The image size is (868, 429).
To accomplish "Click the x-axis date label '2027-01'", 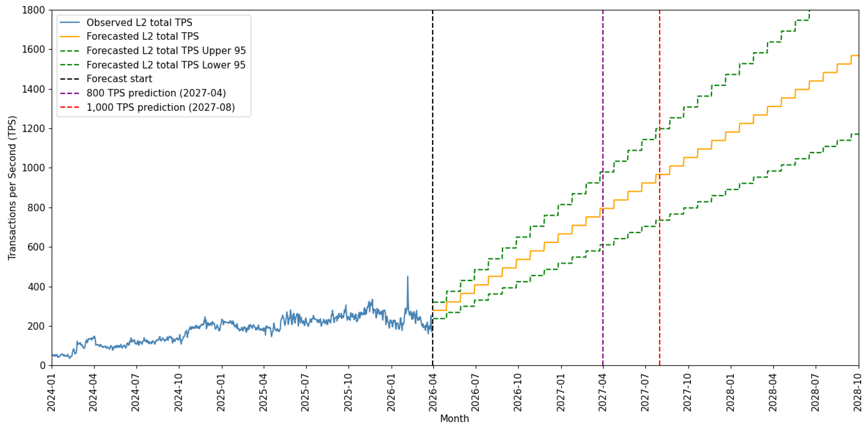I will click(x=561, y=392).
